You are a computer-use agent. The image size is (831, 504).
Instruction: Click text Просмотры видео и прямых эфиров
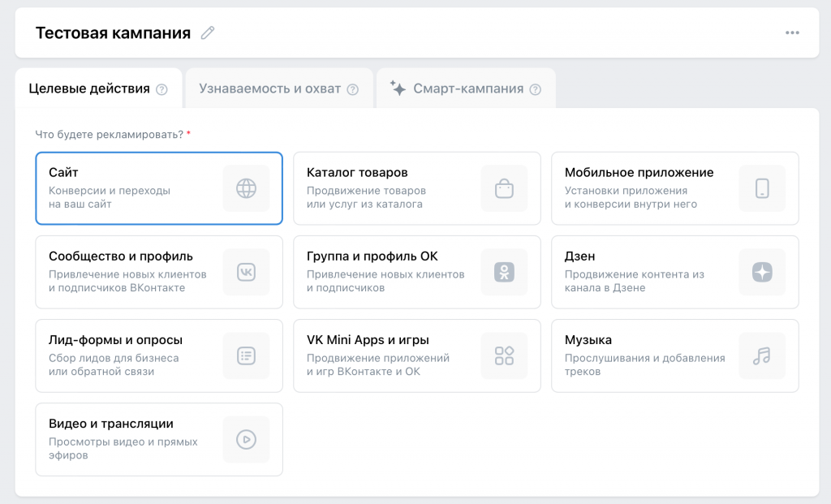pos(123,448)
